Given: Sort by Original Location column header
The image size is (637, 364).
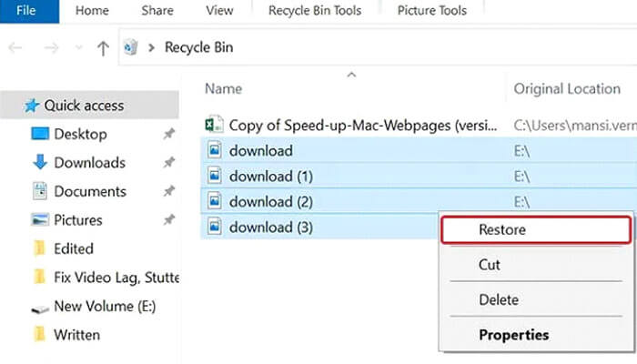Looking at the screenshot, I should (566, 89).
